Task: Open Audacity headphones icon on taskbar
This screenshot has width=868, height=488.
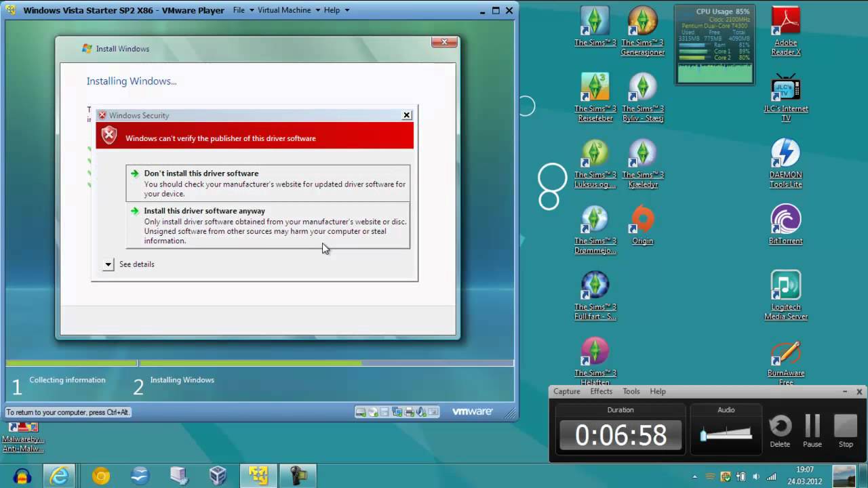Action: coord(22,476)
